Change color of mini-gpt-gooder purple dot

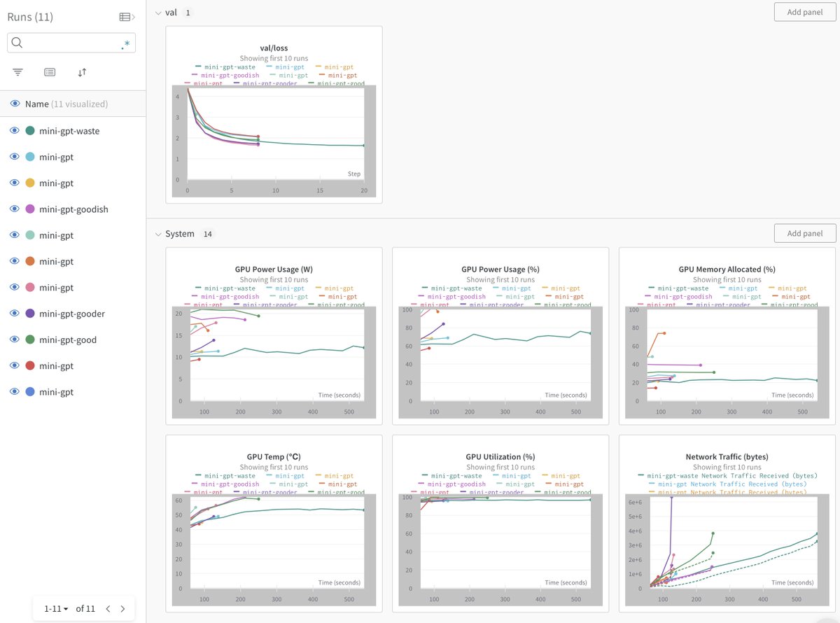coord(30,314)
